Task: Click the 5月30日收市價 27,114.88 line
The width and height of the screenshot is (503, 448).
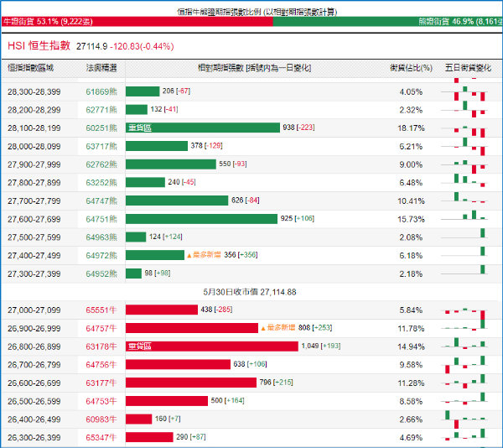Action: coord(250,292)
